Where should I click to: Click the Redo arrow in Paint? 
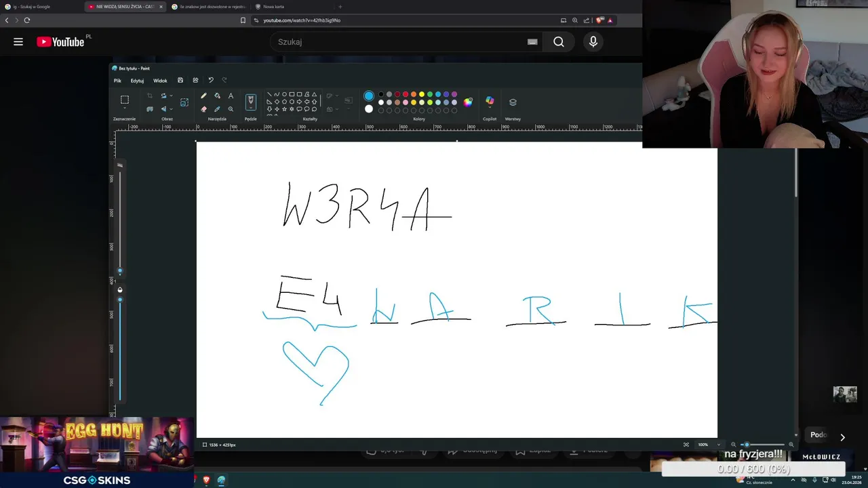pos(224,80)
